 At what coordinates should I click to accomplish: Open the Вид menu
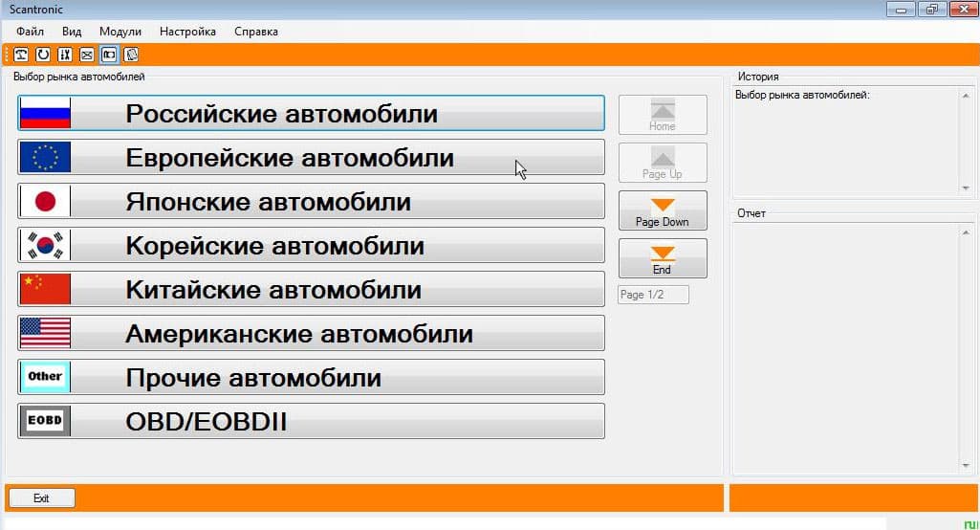click(72, 32)
